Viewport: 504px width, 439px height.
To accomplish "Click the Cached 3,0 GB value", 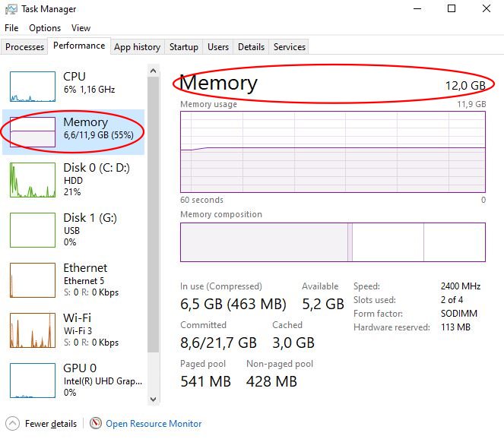I will (293, 343).
